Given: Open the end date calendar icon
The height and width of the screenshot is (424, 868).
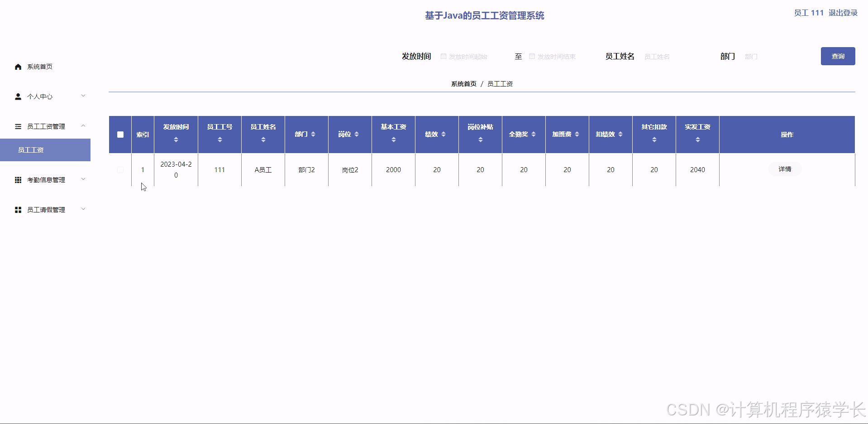Looking at the screenshot, I should 532,56.
